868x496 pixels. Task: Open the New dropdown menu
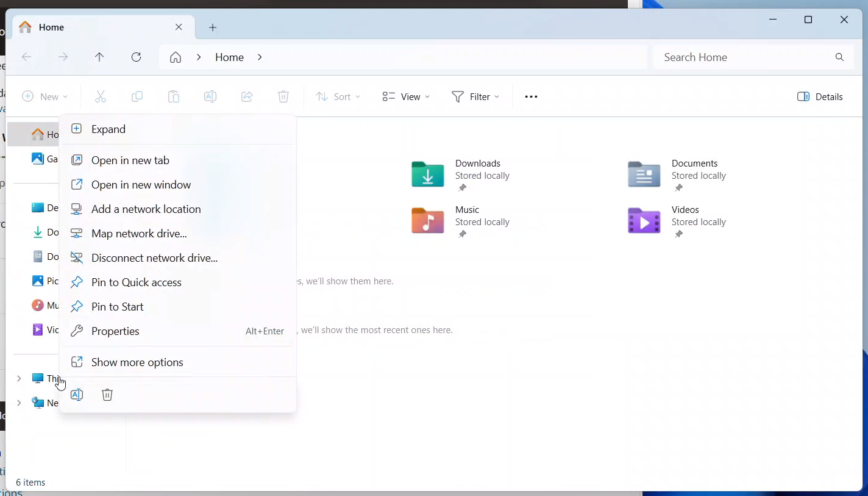tap(45, 96)
